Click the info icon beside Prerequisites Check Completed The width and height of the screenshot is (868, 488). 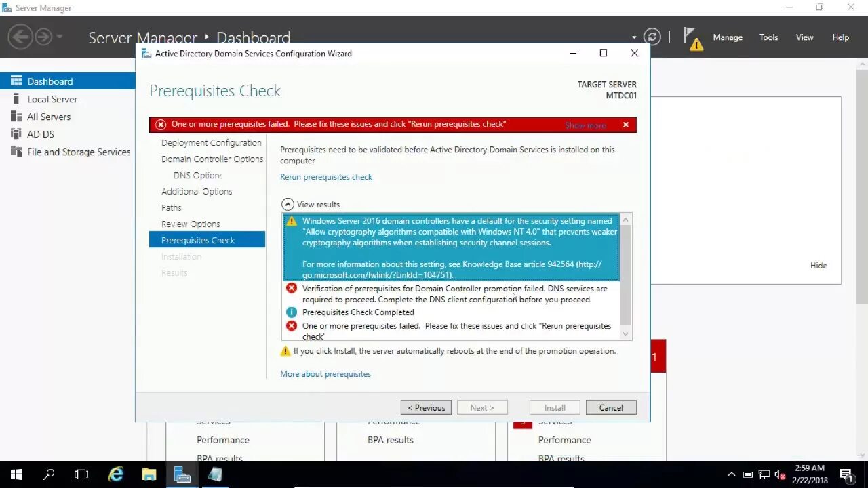(292, 312)
